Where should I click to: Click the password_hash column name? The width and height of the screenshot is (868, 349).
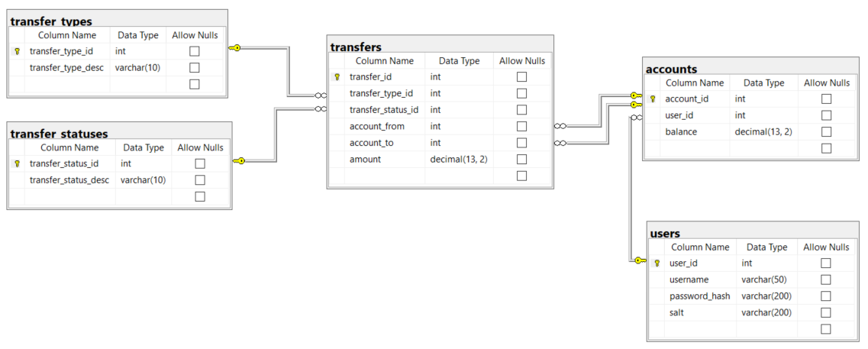point(700,296)
